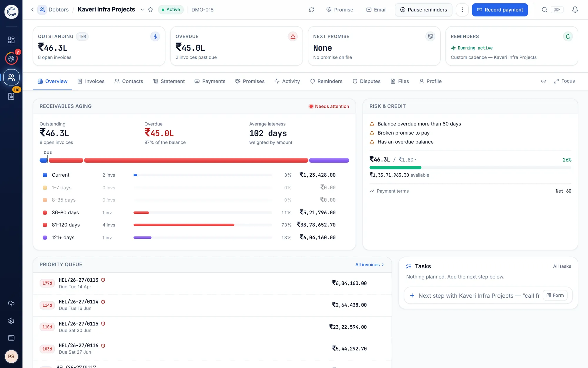Open the three-dot more actions menu
Screen dimensions: 588x368
pos(462,10)
